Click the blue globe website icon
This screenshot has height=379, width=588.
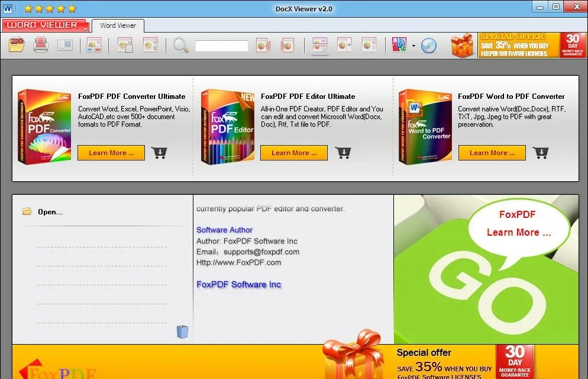429,46
